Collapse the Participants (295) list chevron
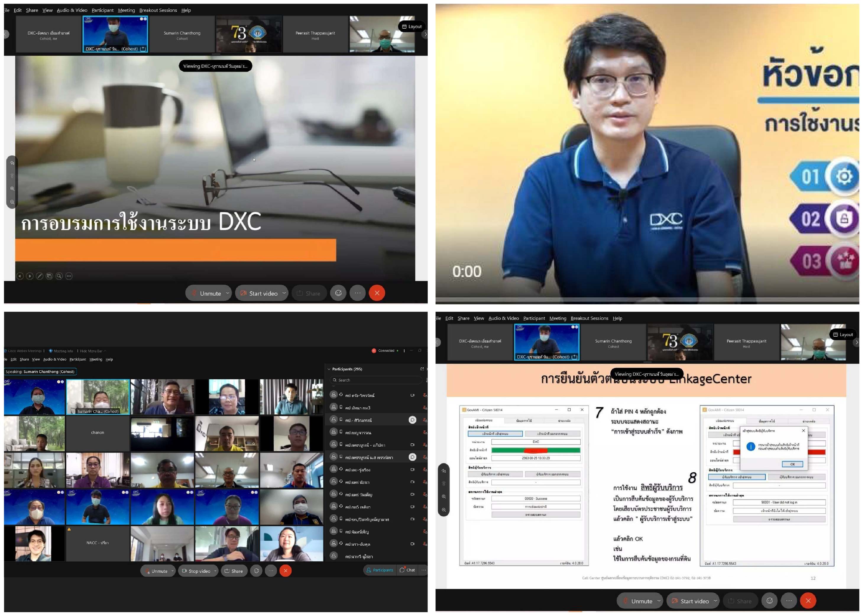863x616 pixels. pos(328,369)
